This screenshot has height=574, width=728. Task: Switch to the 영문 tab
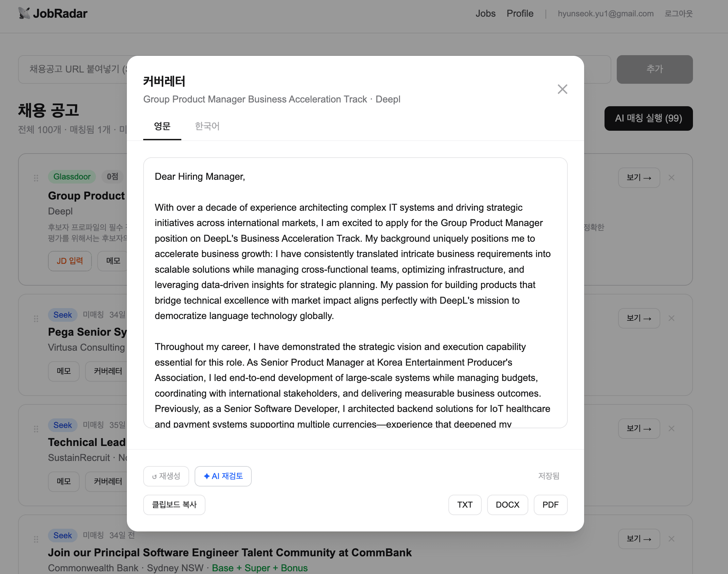tap(162, 126)
